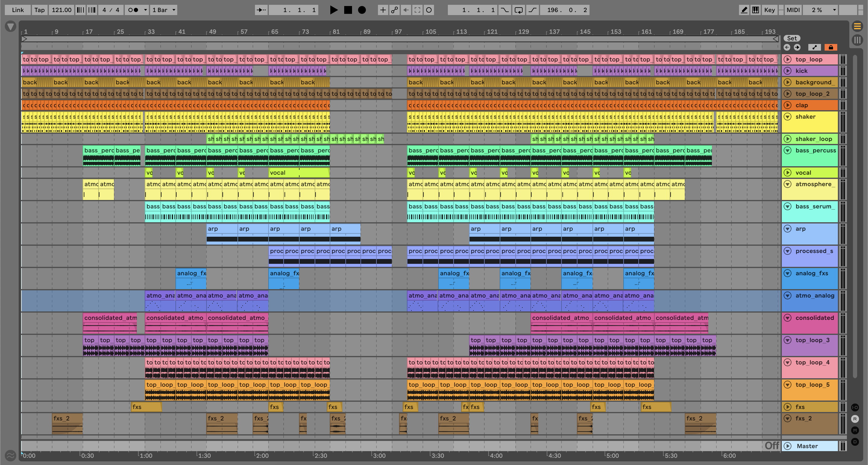Screen dimensions: 868x465
Task: Click the Tap tempo button
Action: 39,10
